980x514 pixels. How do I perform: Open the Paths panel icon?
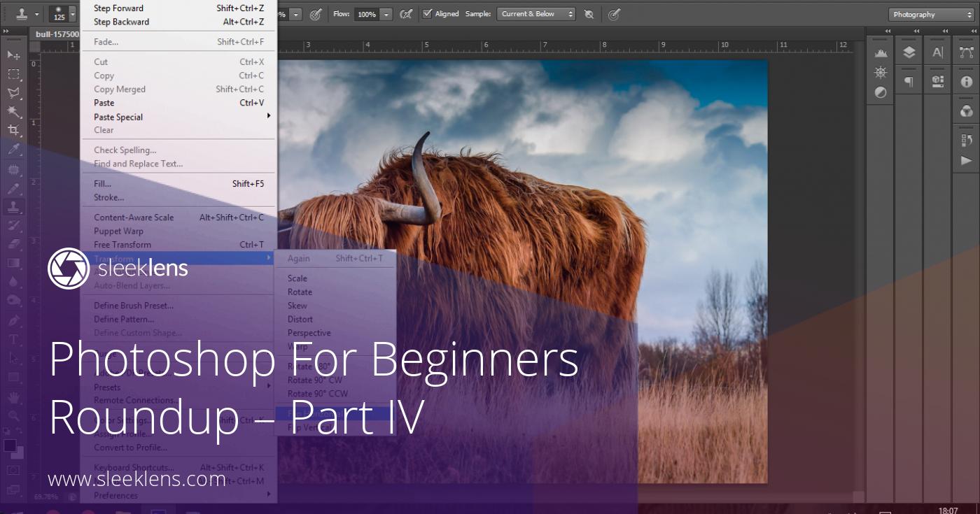[x=966, y=53]
